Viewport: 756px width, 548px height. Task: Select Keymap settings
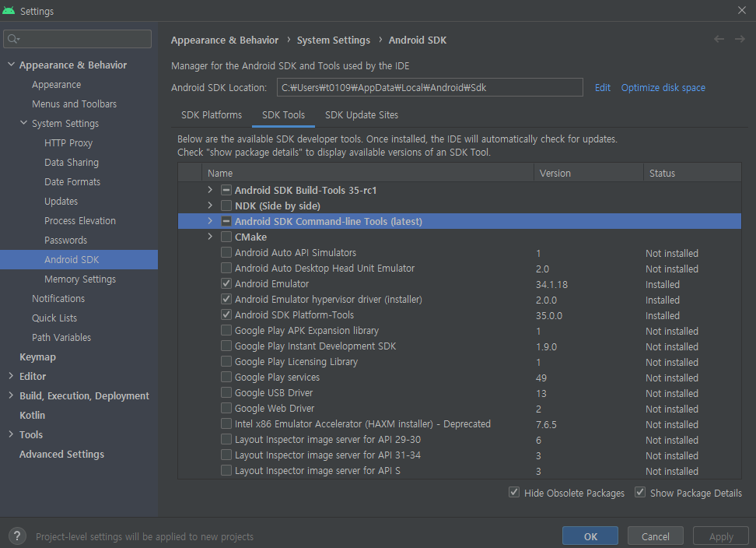(x=37, y=357)
